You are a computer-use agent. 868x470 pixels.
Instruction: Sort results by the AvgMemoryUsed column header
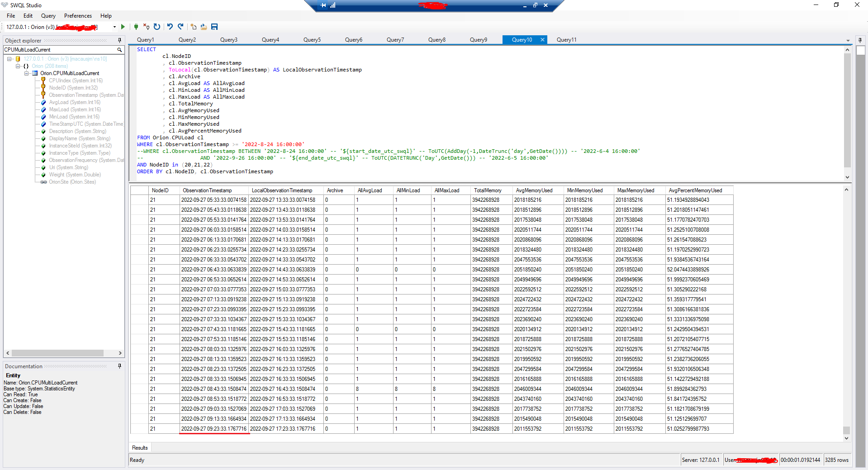tap(534, 190)
